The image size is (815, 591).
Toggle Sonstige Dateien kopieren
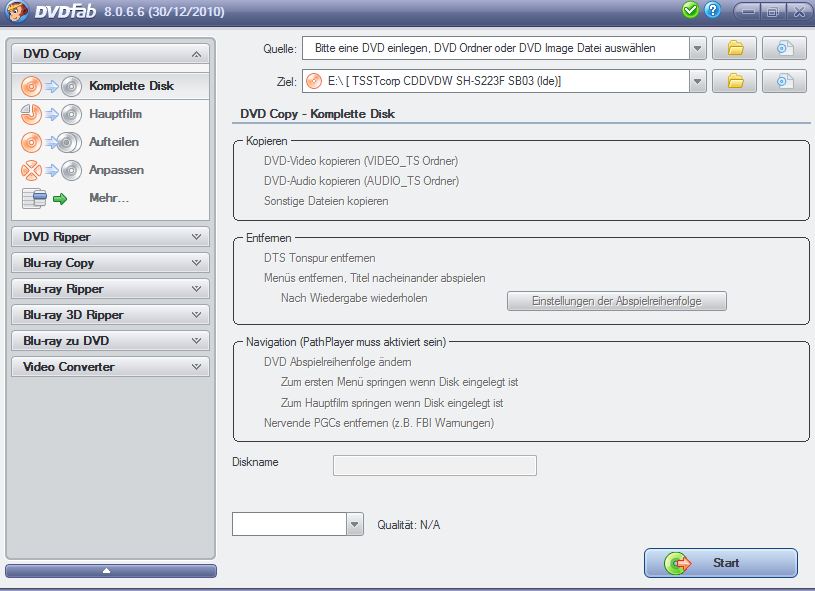pos(326,201)
